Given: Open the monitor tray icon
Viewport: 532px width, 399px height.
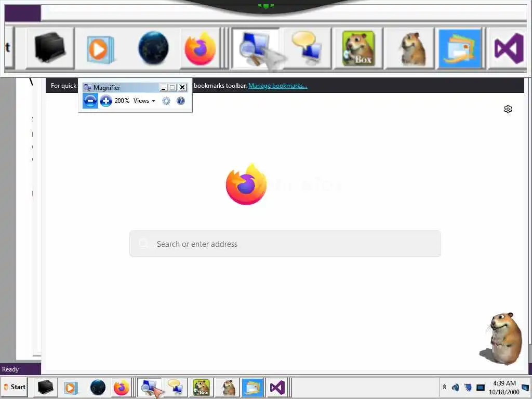Looking at the screenshot, I should point(481,387).
